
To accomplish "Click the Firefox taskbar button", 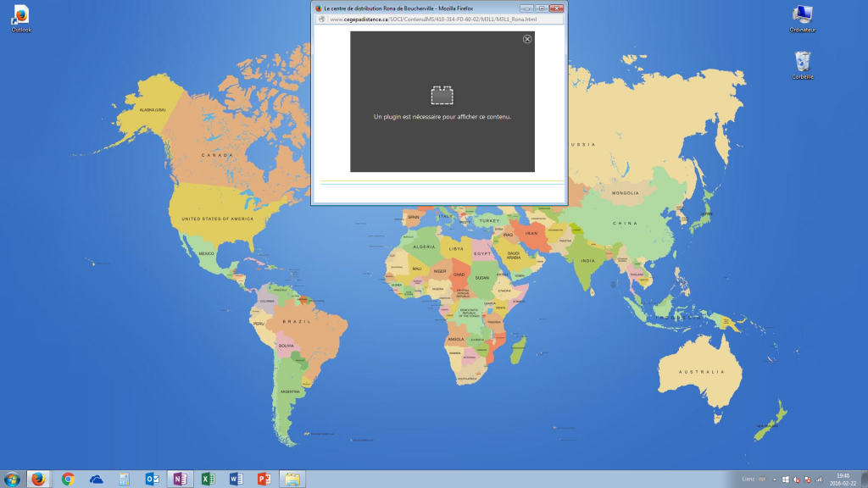I will pyautogui.click(x=38, y=480).
